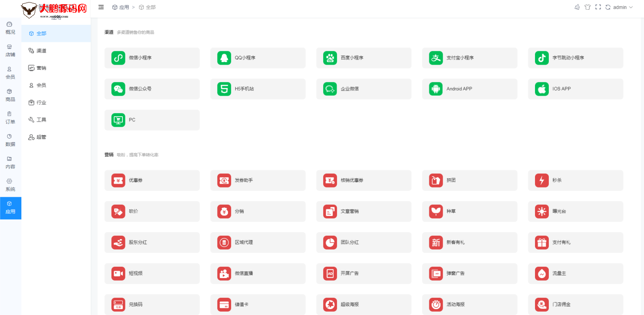Go to 超管 submenu item
Image resolution: width=644 pixels, height=315 pixels.
41,137
